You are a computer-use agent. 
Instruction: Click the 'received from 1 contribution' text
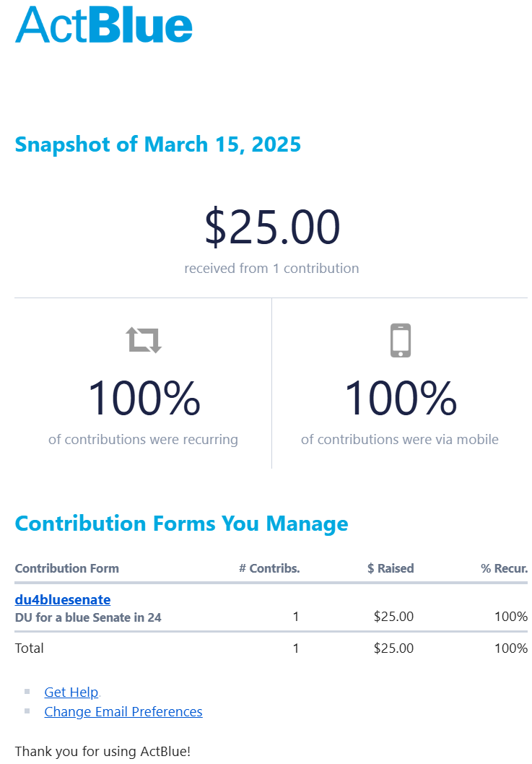tap(271, 268)
